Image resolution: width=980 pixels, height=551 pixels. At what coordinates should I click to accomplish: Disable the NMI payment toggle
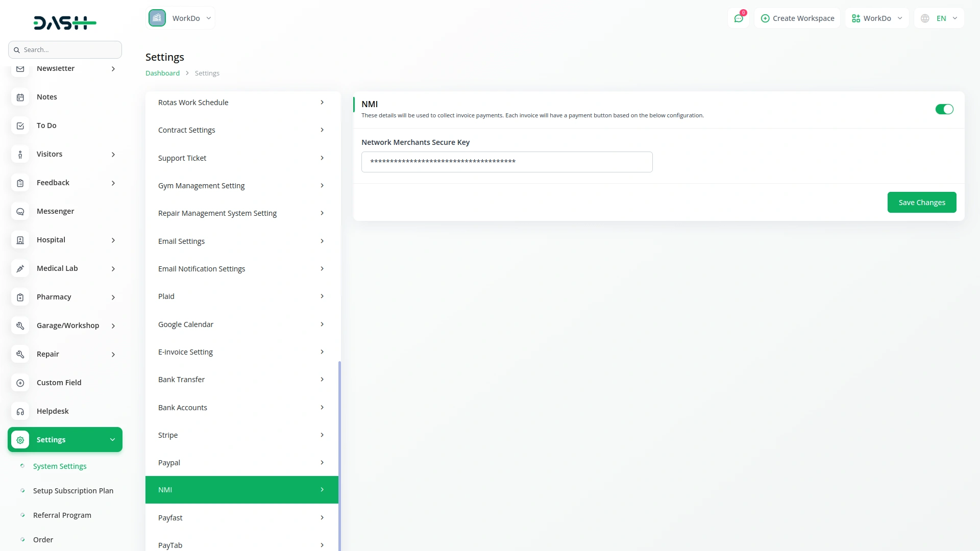click(944, 109)
